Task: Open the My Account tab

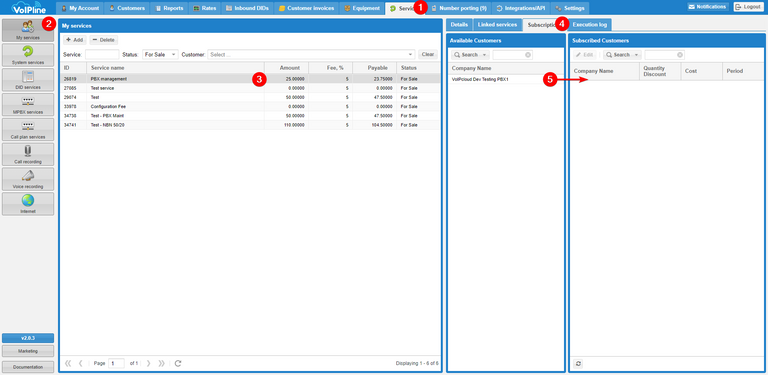Action: pos(80,8)
